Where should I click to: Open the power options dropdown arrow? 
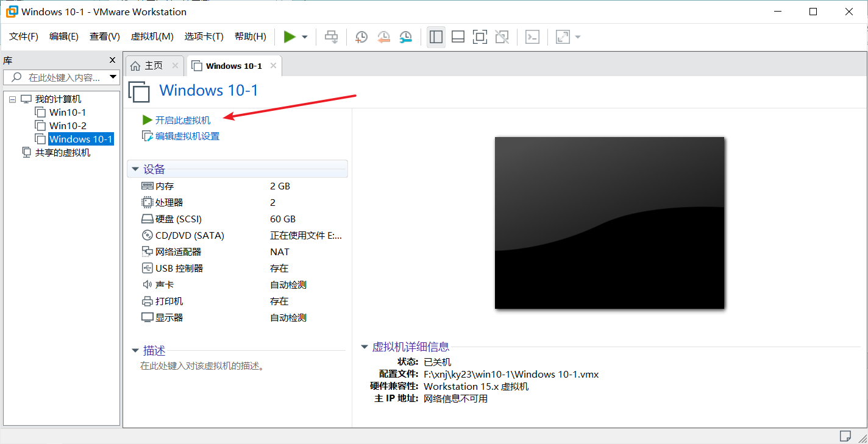click(305, 37)
